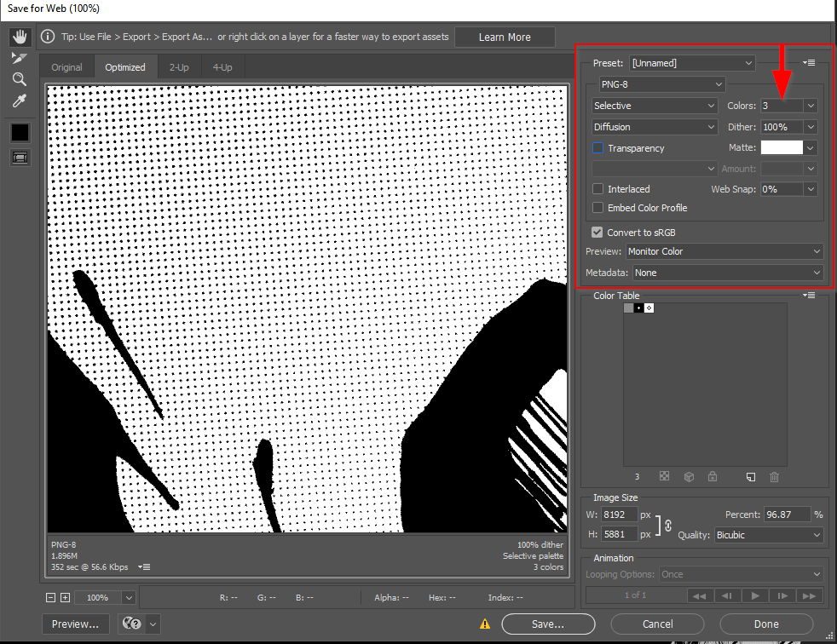Open the Diffusion dither method dropdown

[x=655, y=127]
